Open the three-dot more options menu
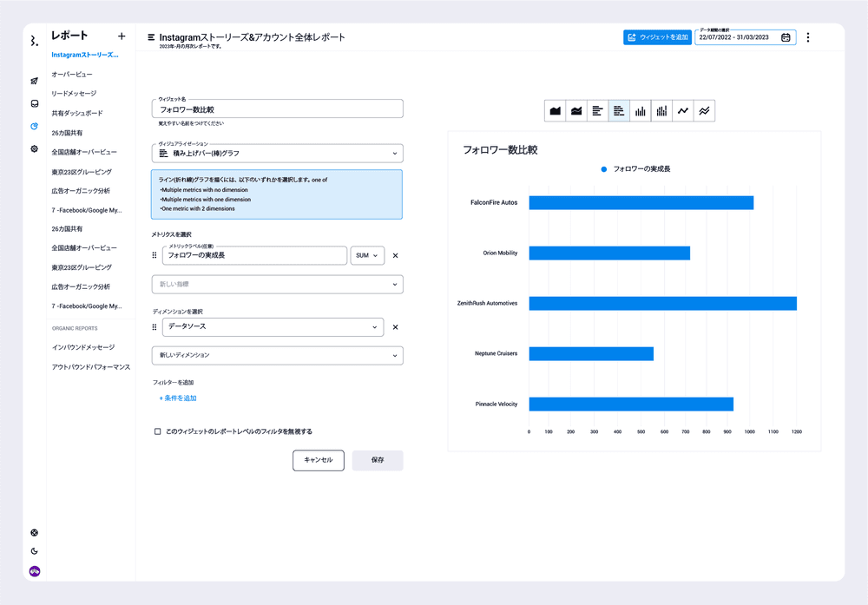 point(808,37)
